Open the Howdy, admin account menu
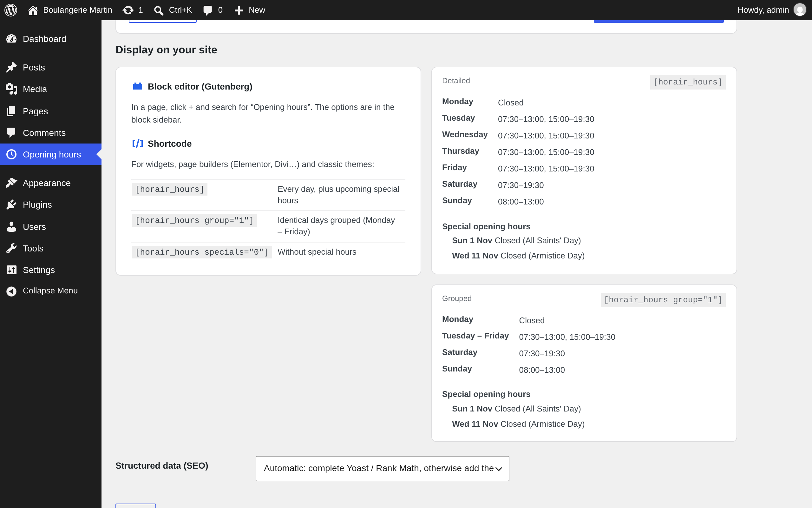Image resolution: width=812 pixels, height=508 pixels. pos(771,10)
